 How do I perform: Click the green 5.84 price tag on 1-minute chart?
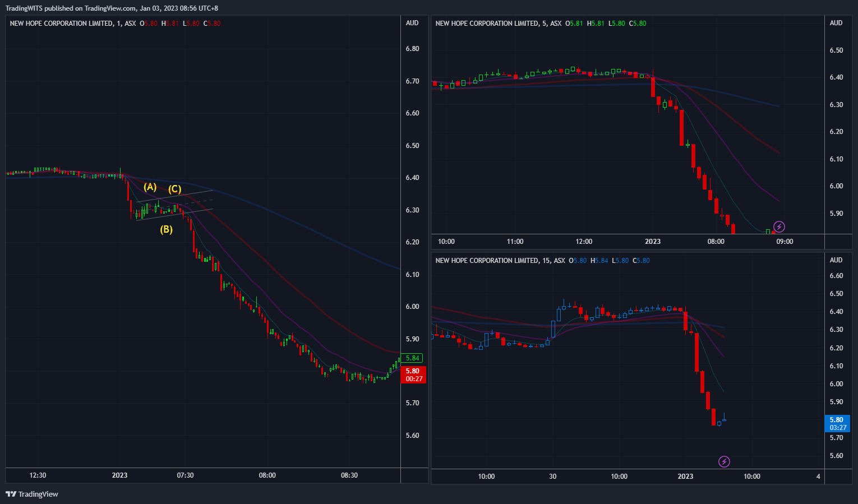coord(412,358)
